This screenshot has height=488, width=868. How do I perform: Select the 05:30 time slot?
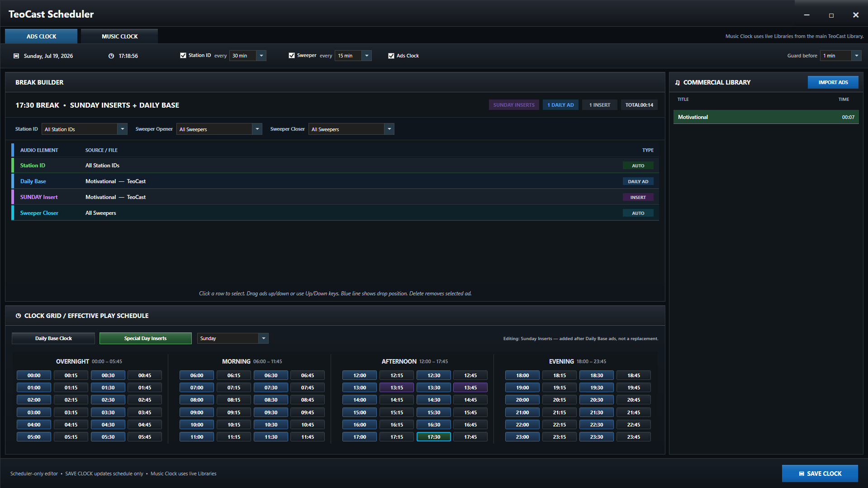(108, 437)
